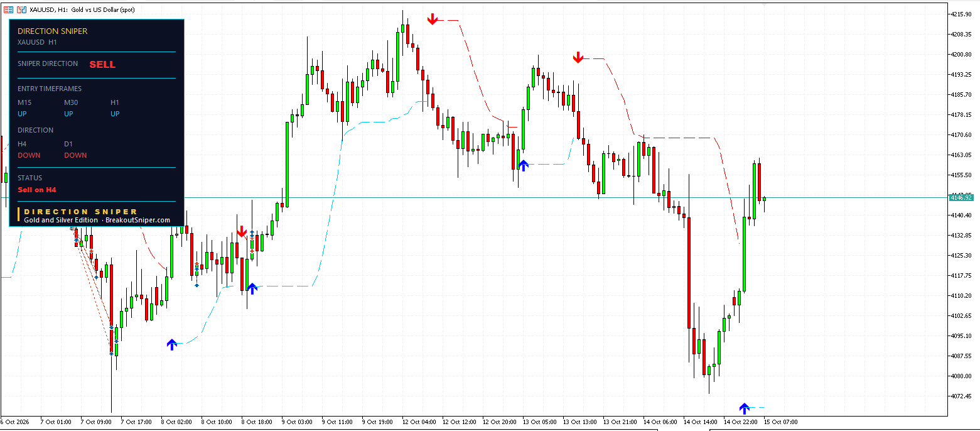Click the 12 Oct 04:00 time label
The height and width of the screenshot is (431, 980).
tap(419, 422)
